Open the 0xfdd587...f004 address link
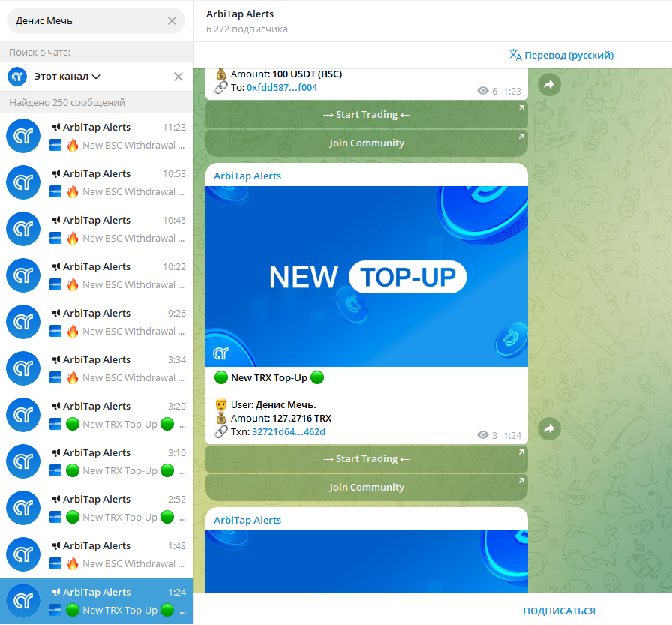Image resolution: width=672 pixels, height=625 pixels. 282,88
